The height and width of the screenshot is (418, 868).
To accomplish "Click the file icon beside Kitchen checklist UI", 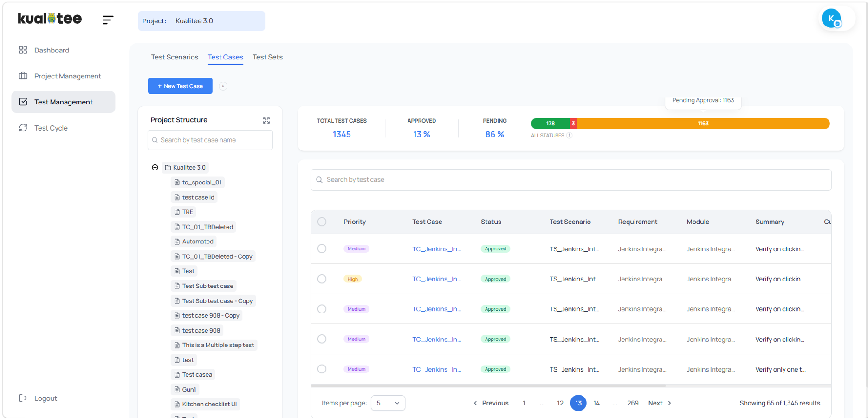I will [177, 404].
